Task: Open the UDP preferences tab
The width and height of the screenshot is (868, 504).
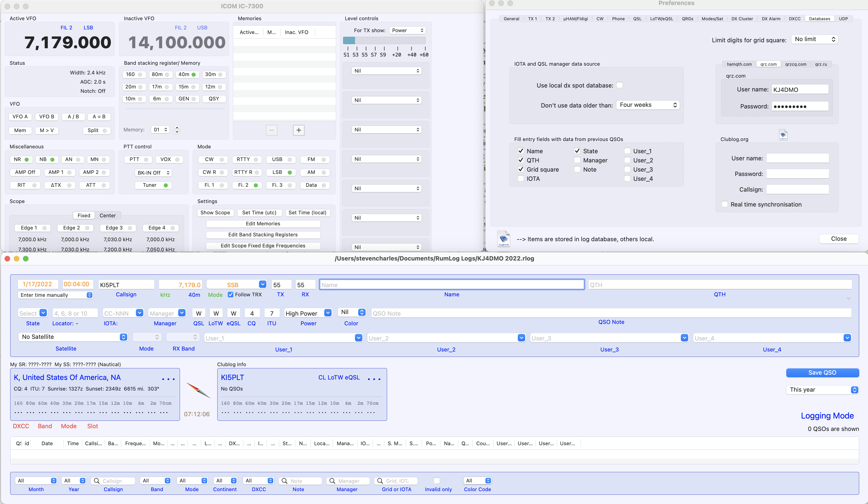Action: [x=843, y=19]
